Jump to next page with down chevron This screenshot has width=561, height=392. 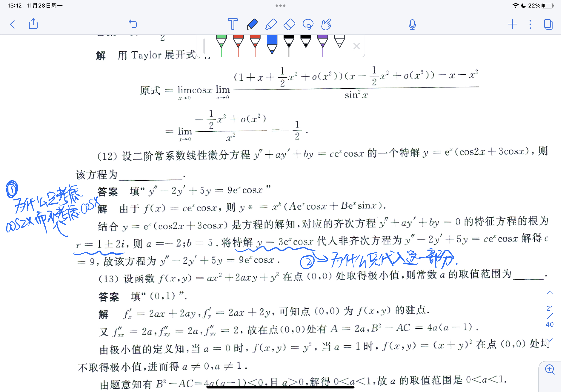[x=549, y=340]
